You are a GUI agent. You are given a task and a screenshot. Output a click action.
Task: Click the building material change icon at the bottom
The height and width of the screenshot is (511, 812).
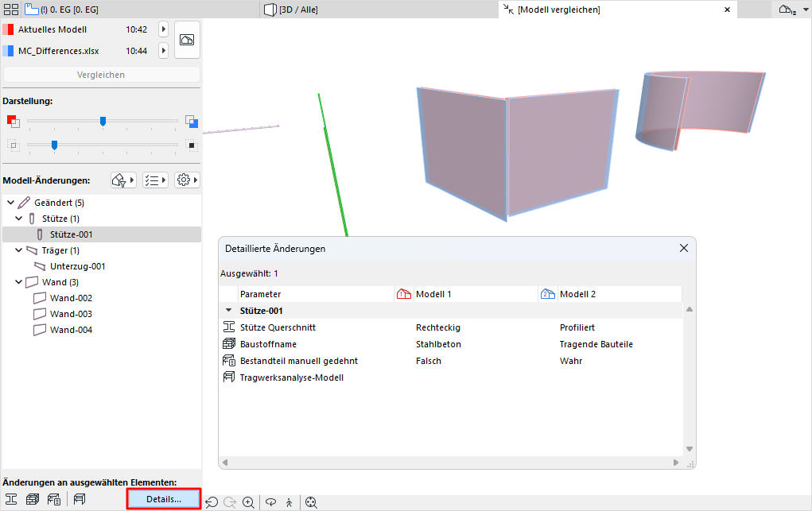pyautogui.click(x=33, y=499)
